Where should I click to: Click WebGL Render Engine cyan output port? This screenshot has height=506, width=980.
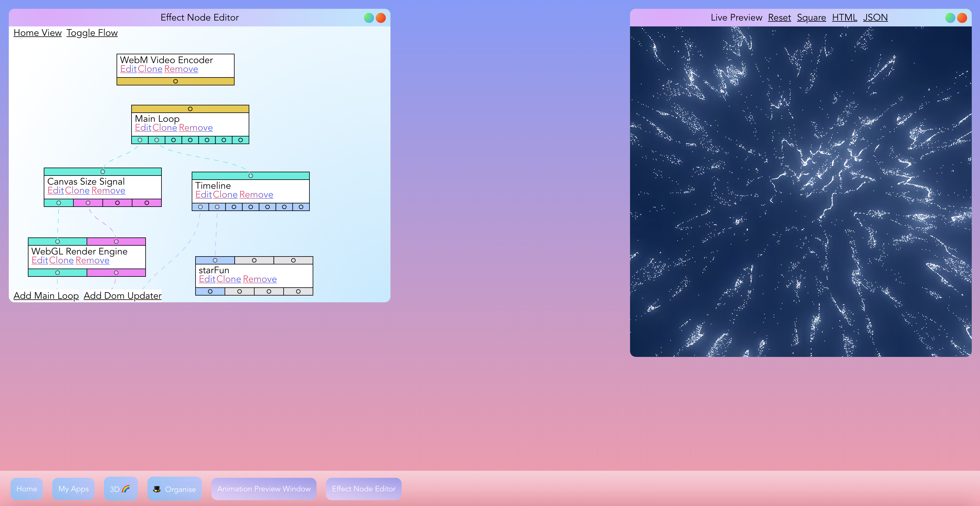pos(58,273)
